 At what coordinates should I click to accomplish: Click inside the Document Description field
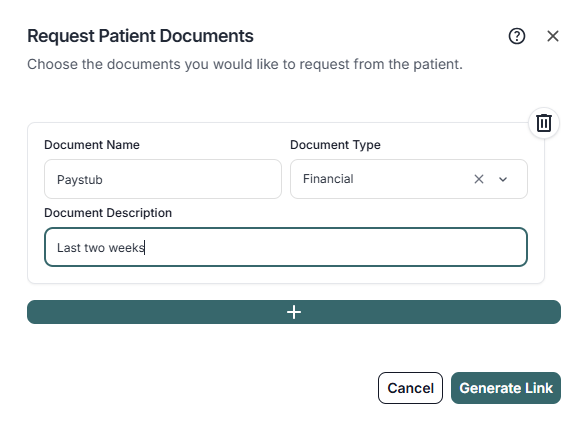click(286, 247)
